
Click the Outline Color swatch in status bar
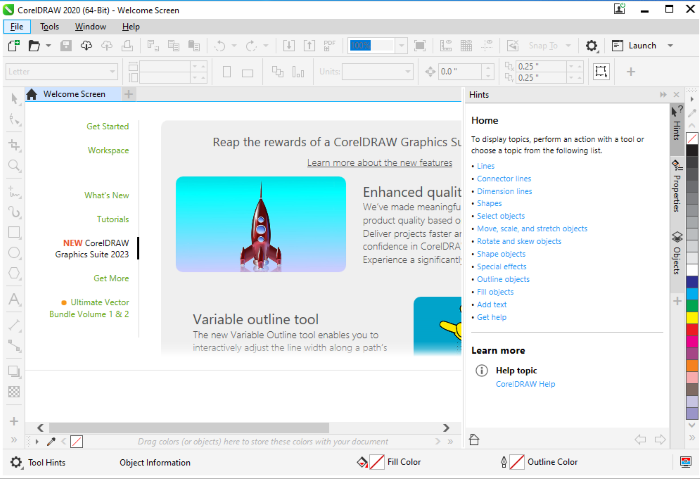click(517, 462)
